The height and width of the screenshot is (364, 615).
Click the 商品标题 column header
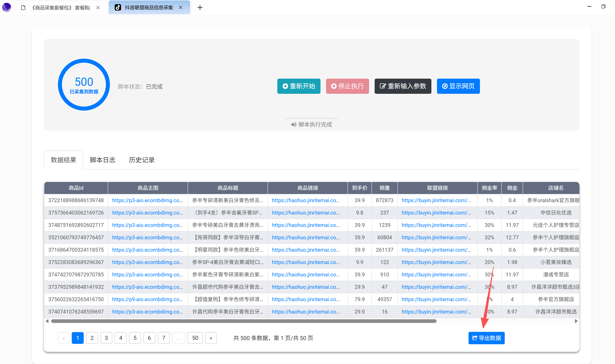tap(228, 188)
